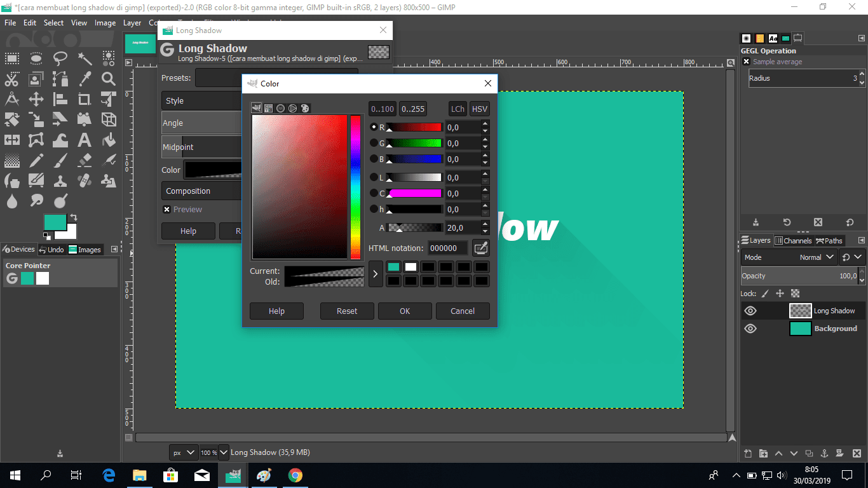The image size is (868, 488).
Task: Click Reset in the Color dialog
Action: tap(347, 311)
